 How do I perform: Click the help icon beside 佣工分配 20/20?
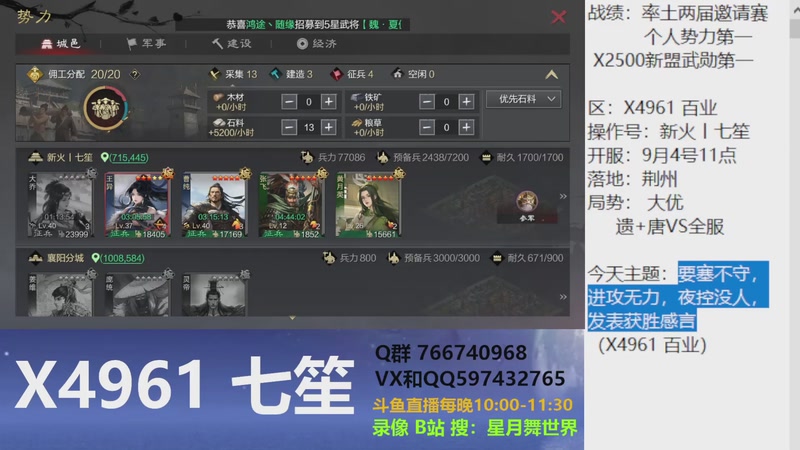(x=134, y=74)
